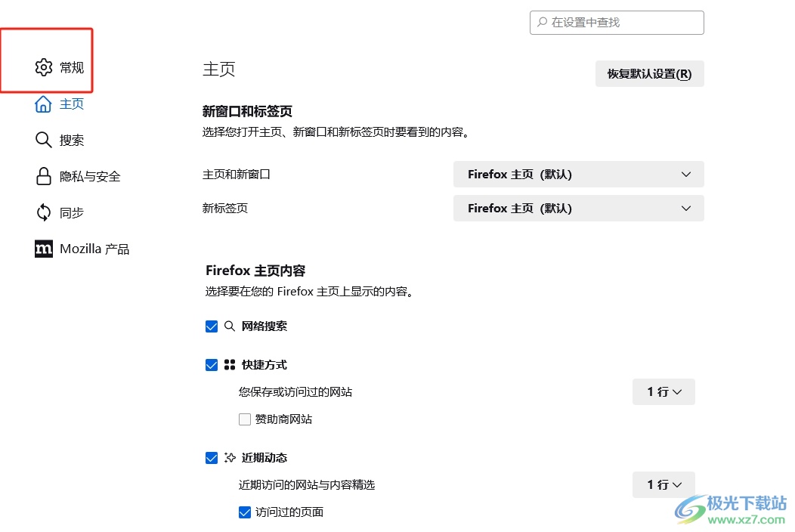The image size is (795, 532).
Task: Click the Recent activity sparkle icon
Action: pos(230,458)
